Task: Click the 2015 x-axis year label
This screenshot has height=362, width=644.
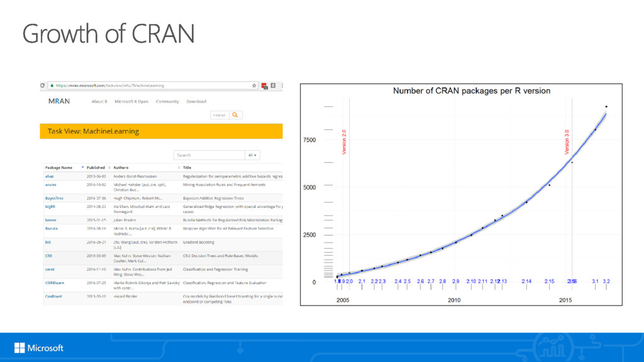Action: (565, 300)
